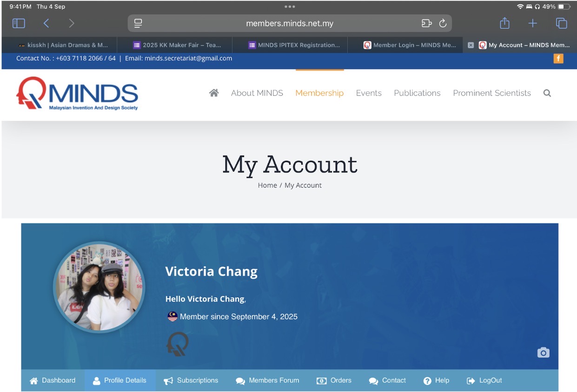Click the home icon in navigation menu
Screen dimensions: 577x392
[214, 93]
